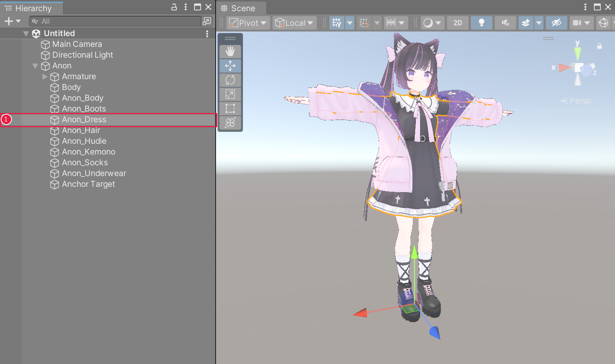Select the Rect tool

click(x=230, y=108)
